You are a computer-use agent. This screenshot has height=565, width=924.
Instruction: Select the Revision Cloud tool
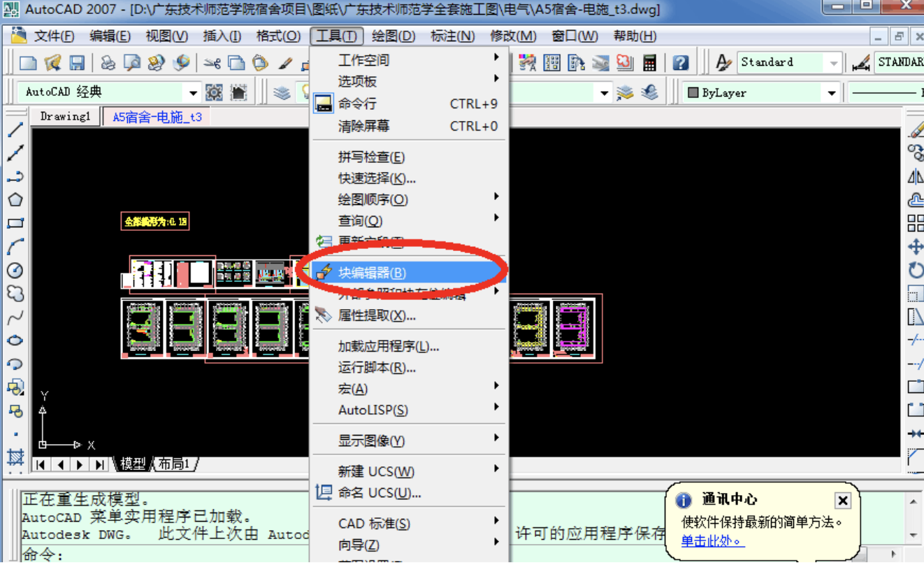15,294
